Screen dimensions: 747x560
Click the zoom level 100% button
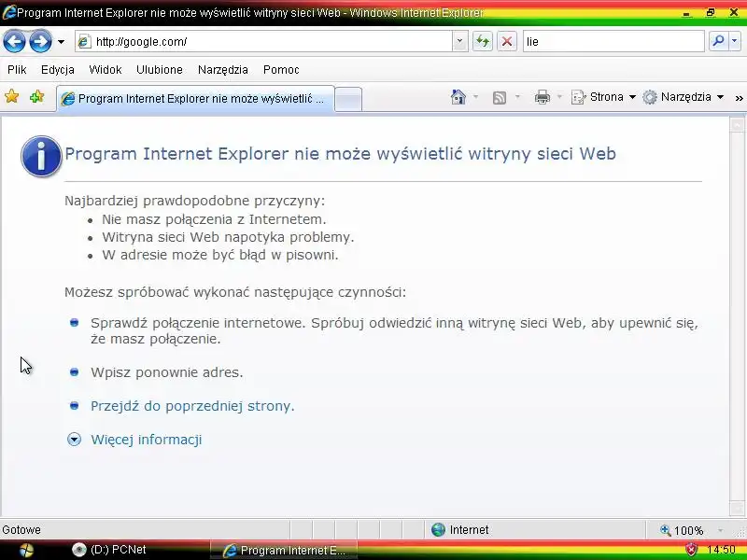pyautogui.click(x=682, y=530)
